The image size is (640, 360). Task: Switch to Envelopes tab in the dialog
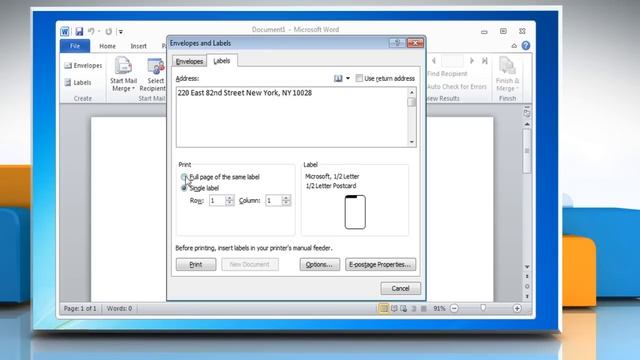pos(189,61)
